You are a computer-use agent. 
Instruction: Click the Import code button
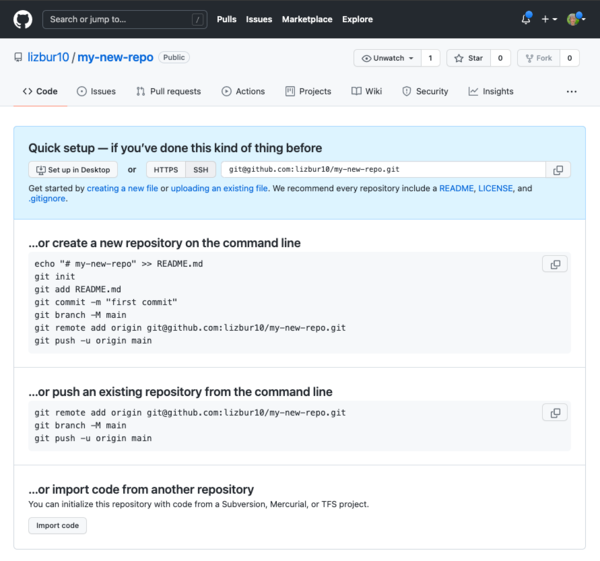pyautogui.click(x=57, y=525)
